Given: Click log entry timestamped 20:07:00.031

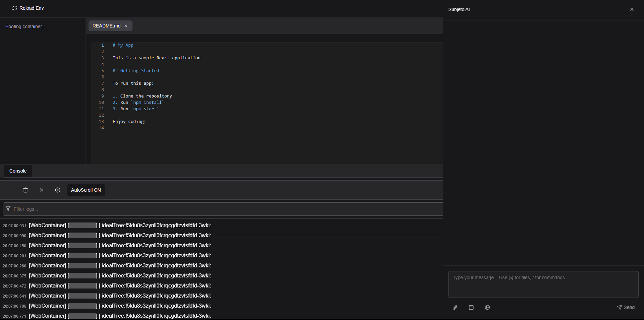Looking at the screenshot, I should [x=221, y=226].
